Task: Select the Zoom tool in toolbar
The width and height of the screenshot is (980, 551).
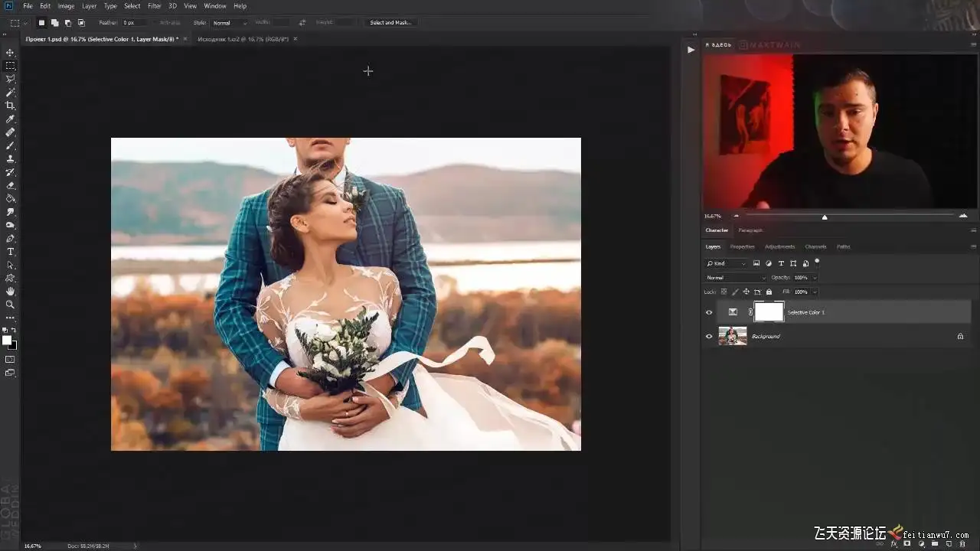Action: (x=10, y=305)
